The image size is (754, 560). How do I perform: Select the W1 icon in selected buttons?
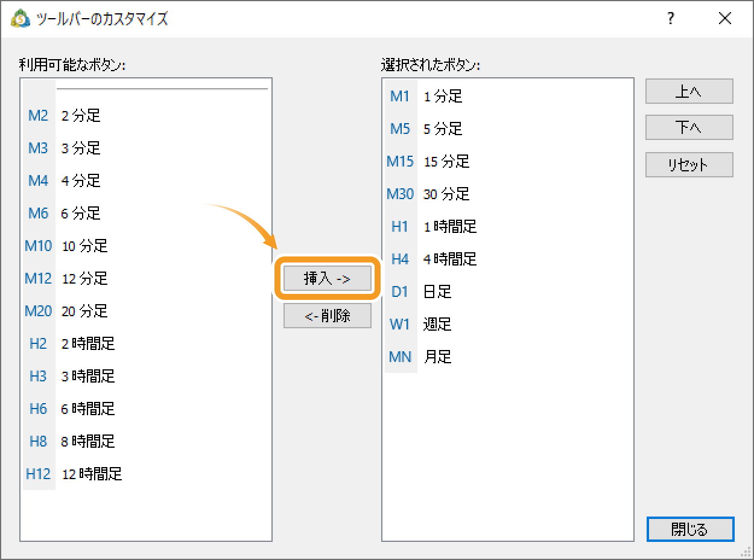[x=400, y=325]
